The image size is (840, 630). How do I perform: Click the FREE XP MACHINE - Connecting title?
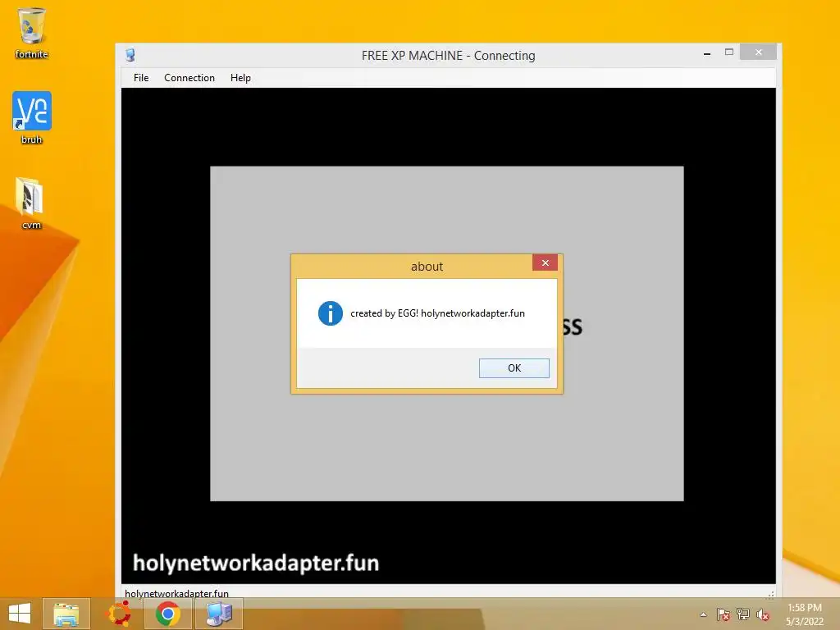pos(448,56)
